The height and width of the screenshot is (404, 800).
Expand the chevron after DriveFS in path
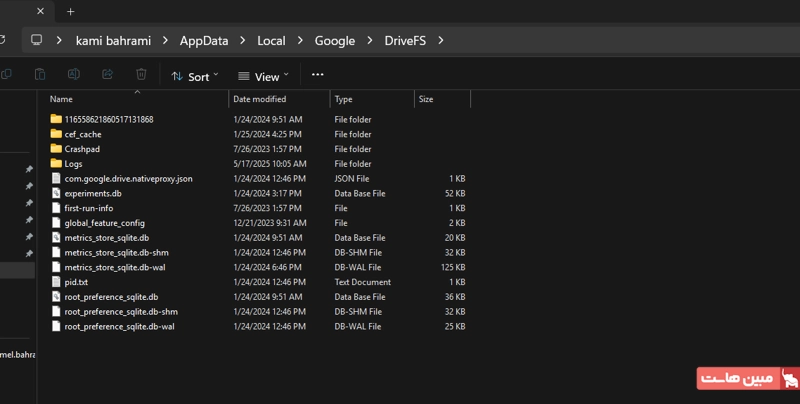(441, 40)
